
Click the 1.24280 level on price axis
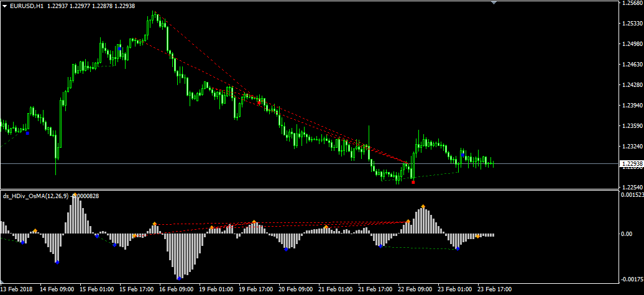pos(631,85)
